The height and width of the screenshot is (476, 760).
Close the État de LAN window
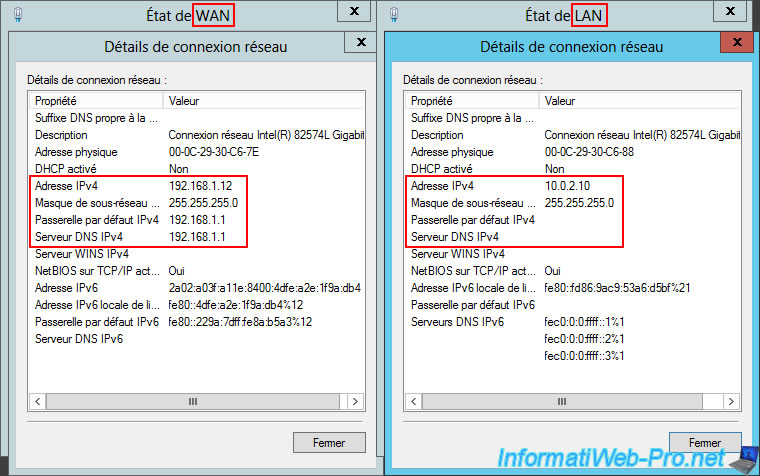point(729,11)
